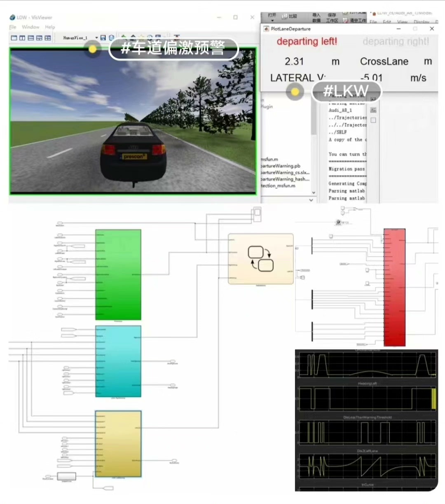The image size is (445, 504).
Task: Click the 打开 (Open) button in MATLAB
Action: 272,15
